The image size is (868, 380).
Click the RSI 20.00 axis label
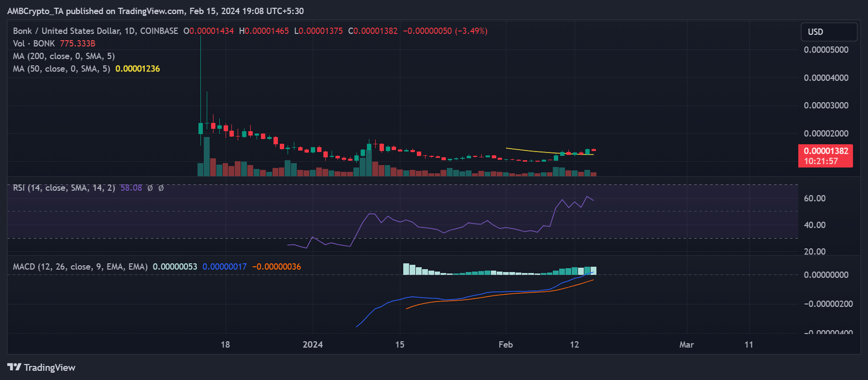(x=815, y=252)
